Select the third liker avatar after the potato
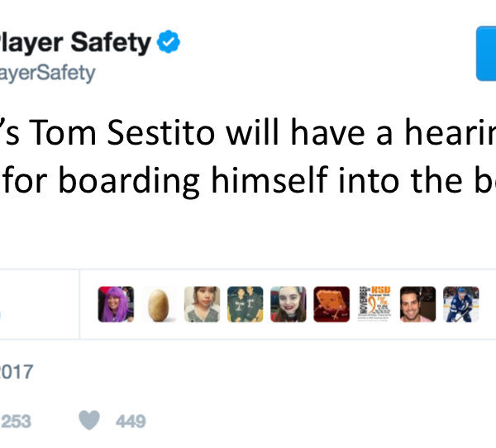The width and height of the screenshot is (496, 448). [x=288, y=304]
